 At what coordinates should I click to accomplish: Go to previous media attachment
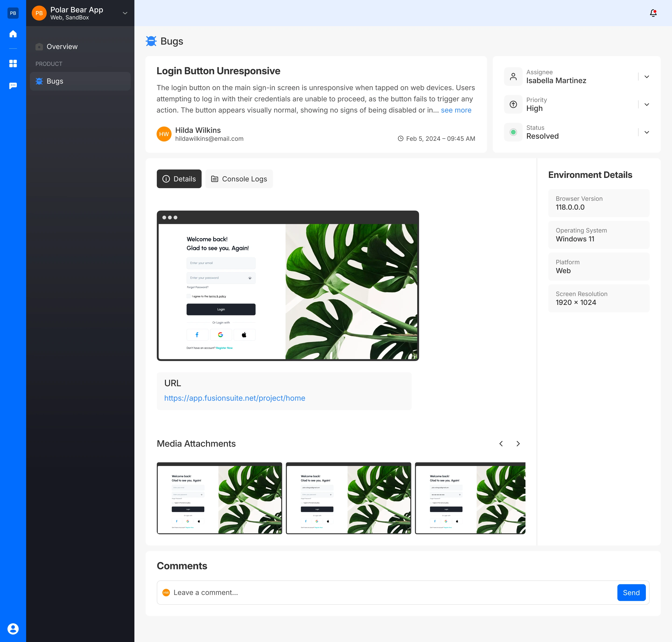click(x=501, y=444)
